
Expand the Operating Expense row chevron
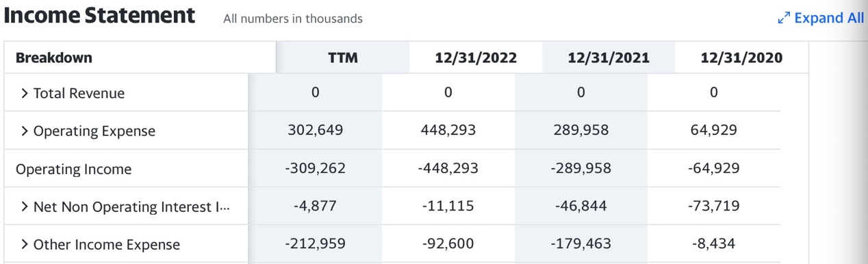(25, 131)
